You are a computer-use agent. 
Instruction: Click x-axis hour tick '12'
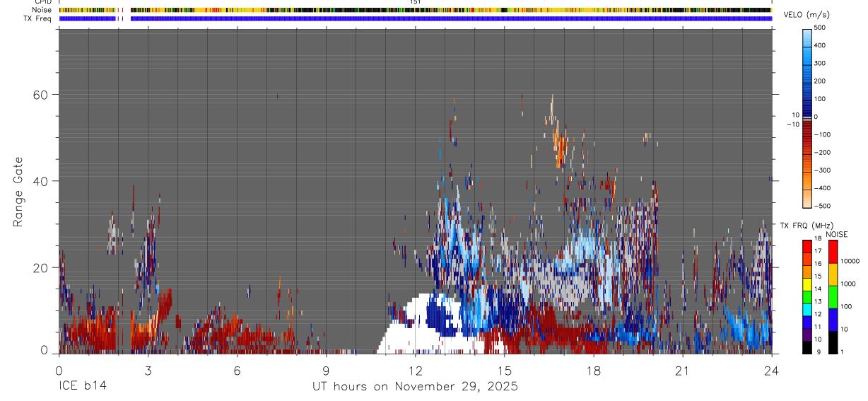[416, 370]
